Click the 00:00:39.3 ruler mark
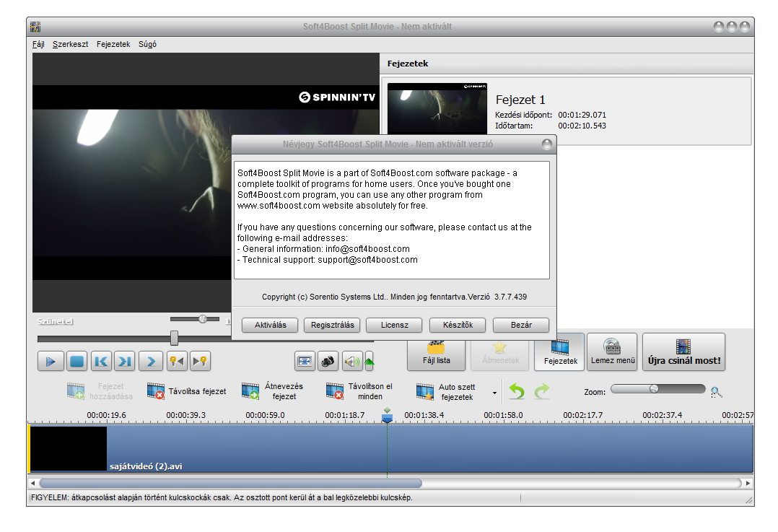The image size is (778, 532). click(x=185, y=415)
